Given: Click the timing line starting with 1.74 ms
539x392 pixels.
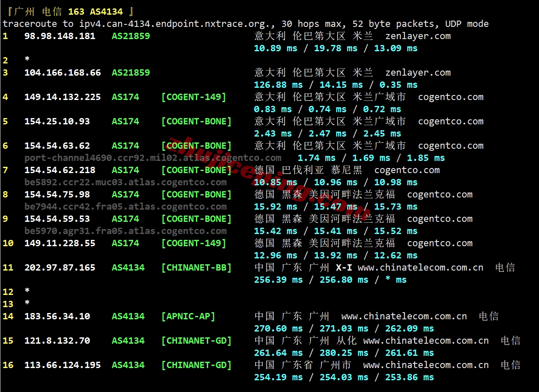Looking at the screenshot, I should (371, 158).
